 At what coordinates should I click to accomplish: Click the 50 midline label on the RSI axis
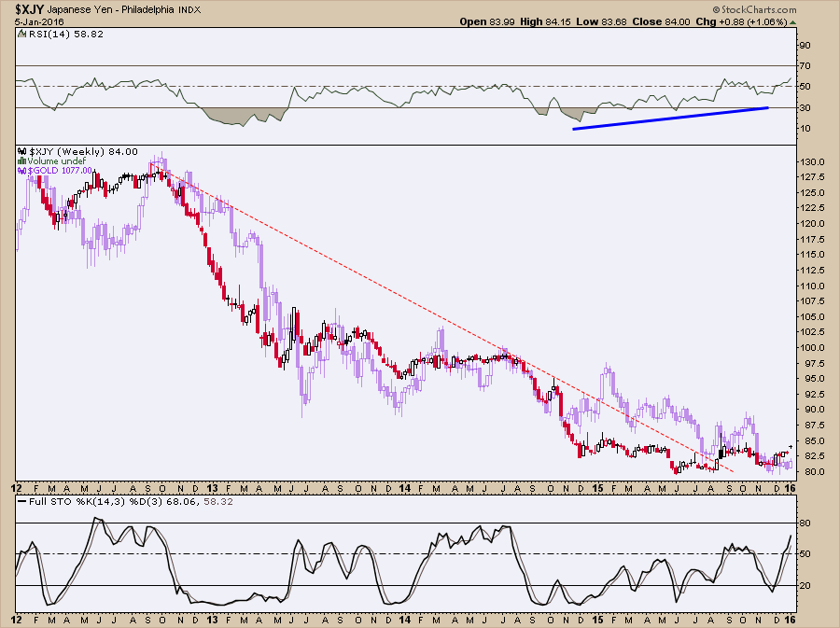(x=805, y=87)
